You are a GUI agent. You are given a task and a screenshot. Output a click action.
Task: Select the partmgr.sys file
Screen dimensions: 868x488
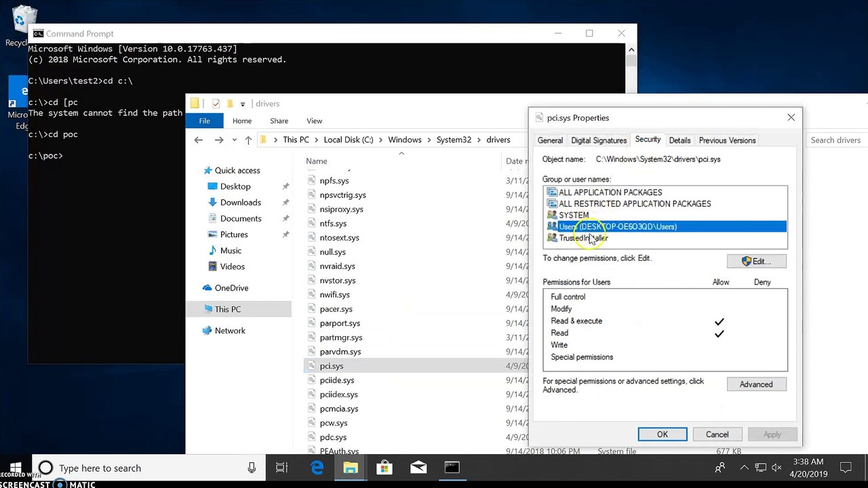[340, 338]
